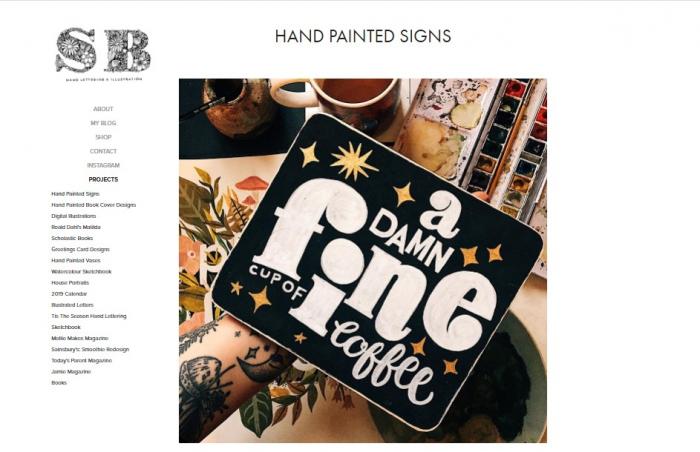The width and height of the screenshot is (700, 452).
Task: Open Hand Painted Book Cover Designs
Action: pos(94,205)
